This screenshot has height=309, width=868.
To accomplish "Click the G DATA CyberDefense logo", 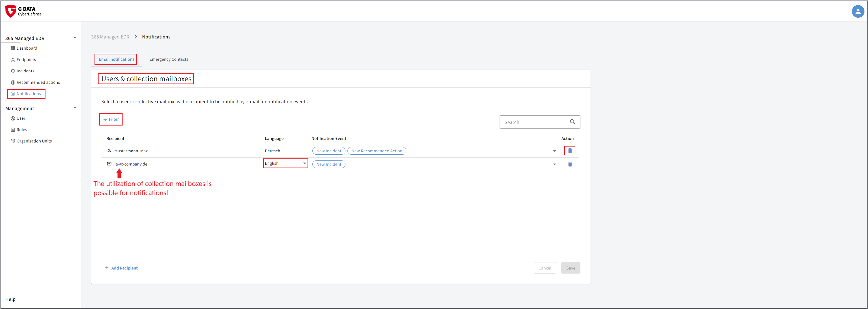I will (x=23, y=11).
